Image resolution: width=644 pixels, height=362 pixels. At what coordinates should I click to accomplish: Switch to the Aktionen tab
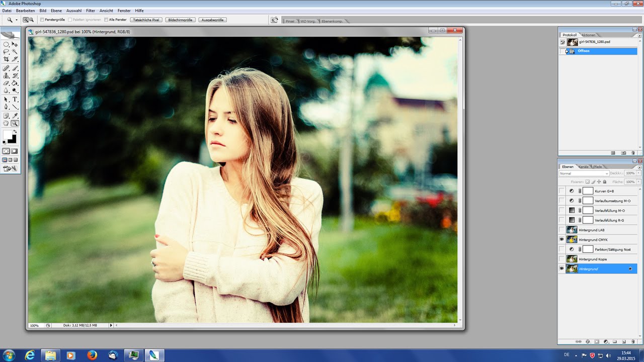[589, 35]
